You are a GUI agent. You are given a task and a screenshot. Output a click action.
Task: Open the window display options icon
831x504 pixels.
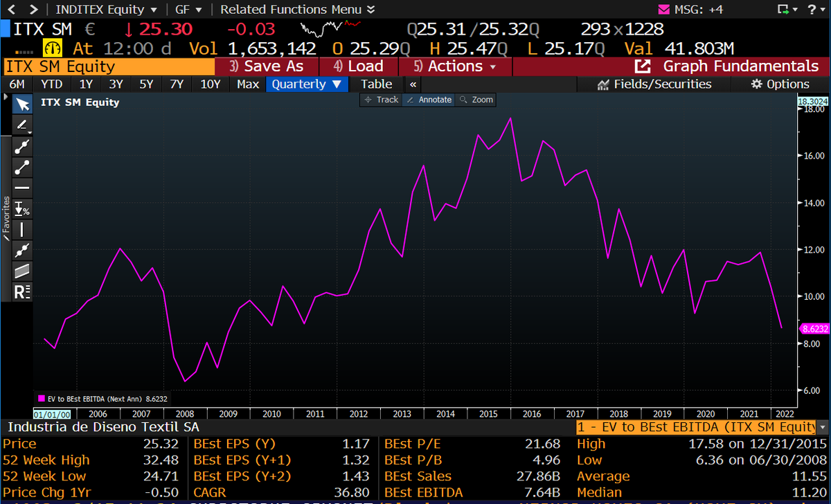click(787, 10)
